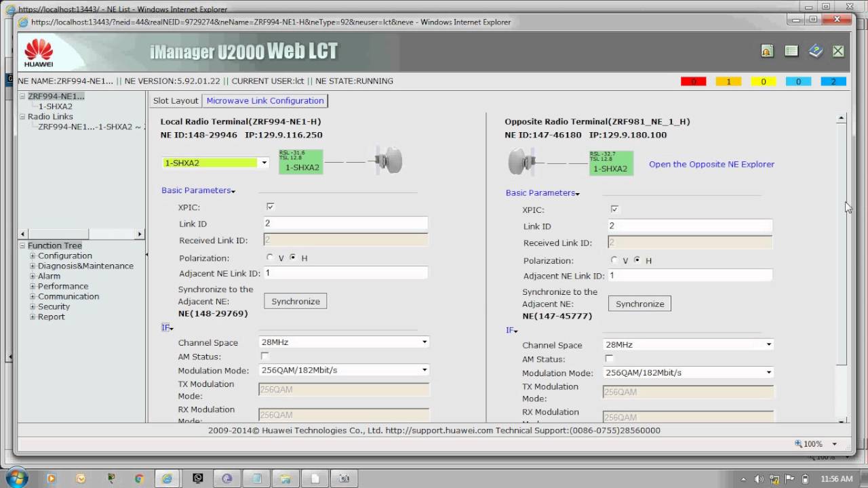The height and width of the screenshot is (488, 868).
Task: Expand the Alarm tree node
Action: pos(33,277)
